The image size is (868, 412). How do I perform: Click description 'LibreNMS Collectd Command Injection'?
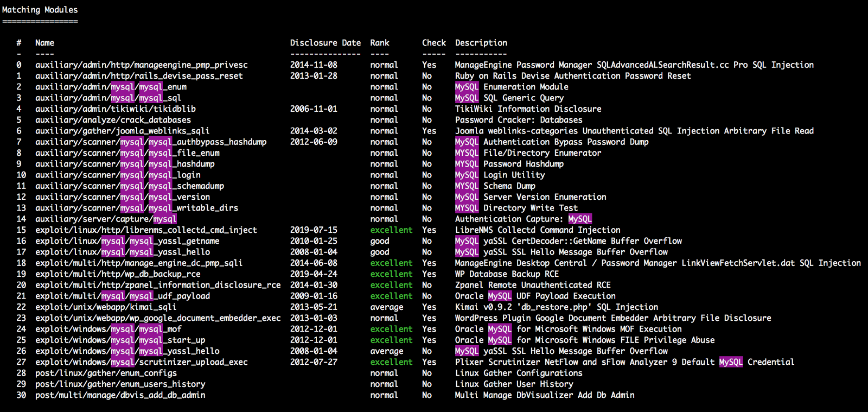(538, 230)
